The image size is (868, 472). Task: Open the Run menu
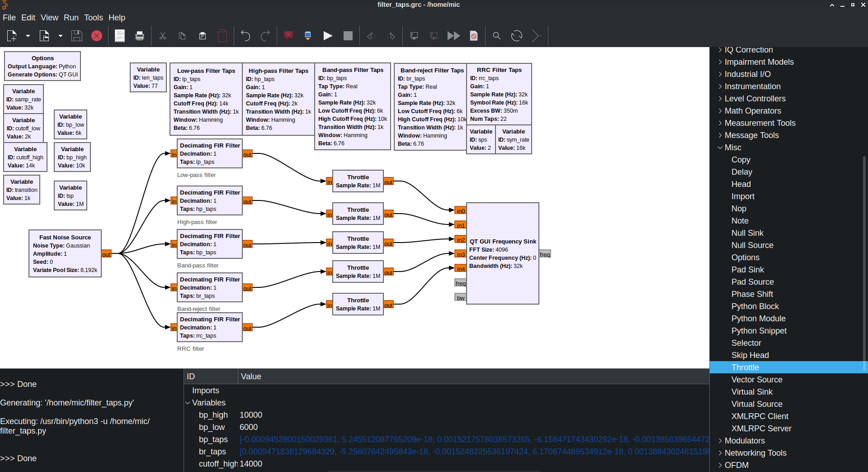click(71, 18)
